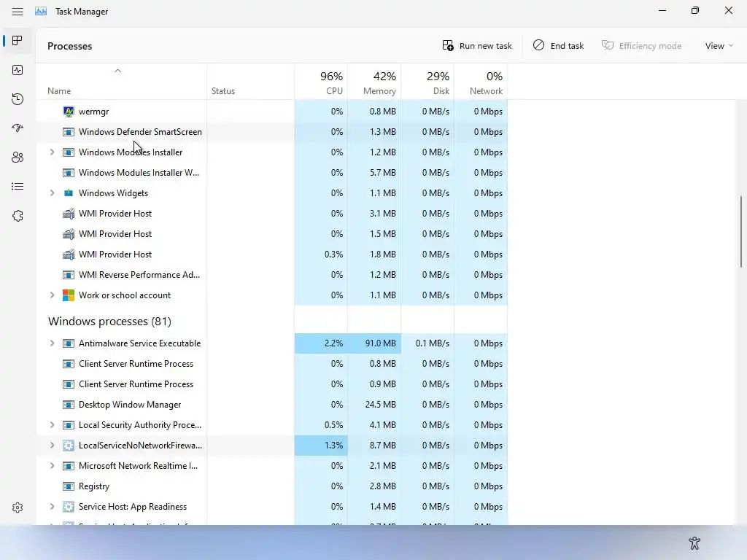This screenshot has width=747, height=560.
Task: Click the first WMI Provider Host icon
Action: tap(69, 214)
